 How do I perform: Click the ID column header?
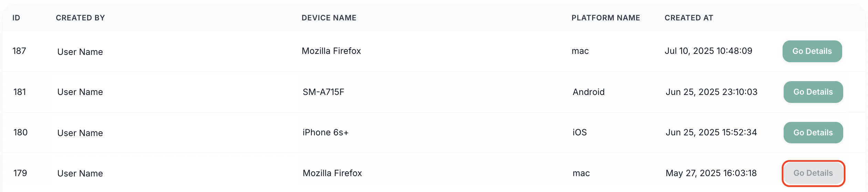pyautogui.click(x=16, y=18)
